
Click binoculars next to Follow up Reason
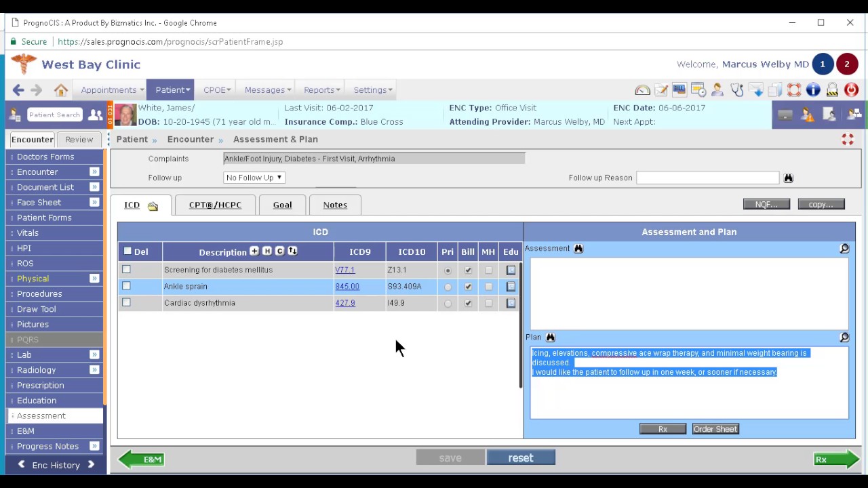tap(788, 178)
